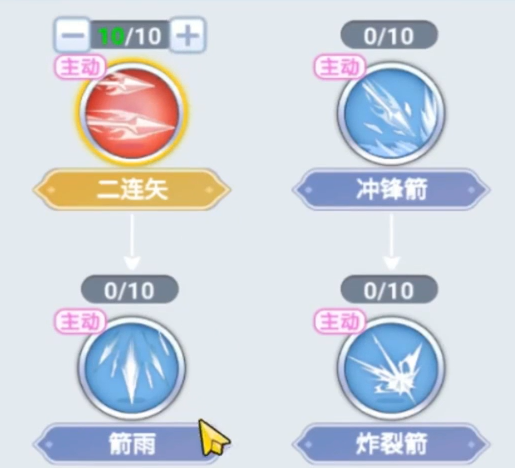
Task: Select the 炸裂箭 skill icon
Action: (x=391, y=368)
